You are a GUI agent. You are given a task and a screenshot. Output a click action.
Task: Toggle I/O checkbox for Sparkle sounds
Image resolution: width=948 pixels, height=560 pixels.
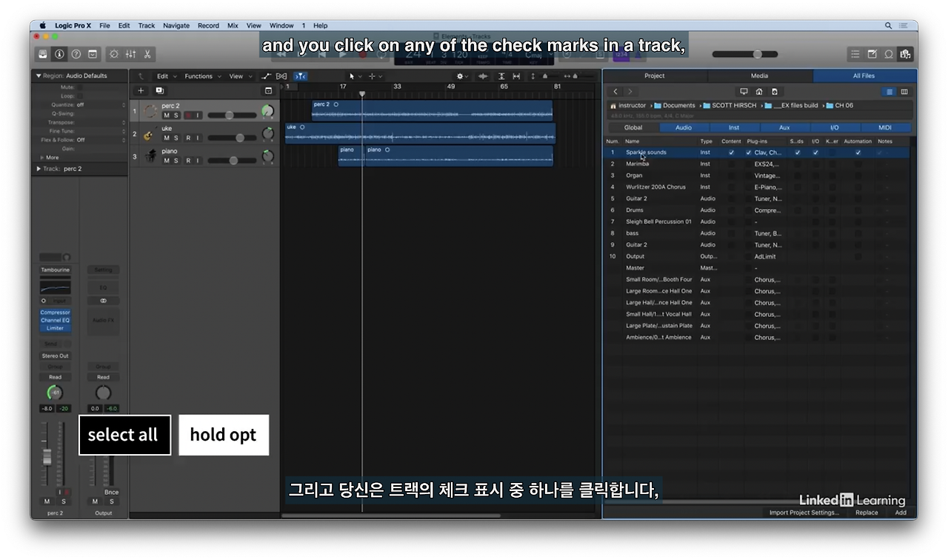[815, 153]
